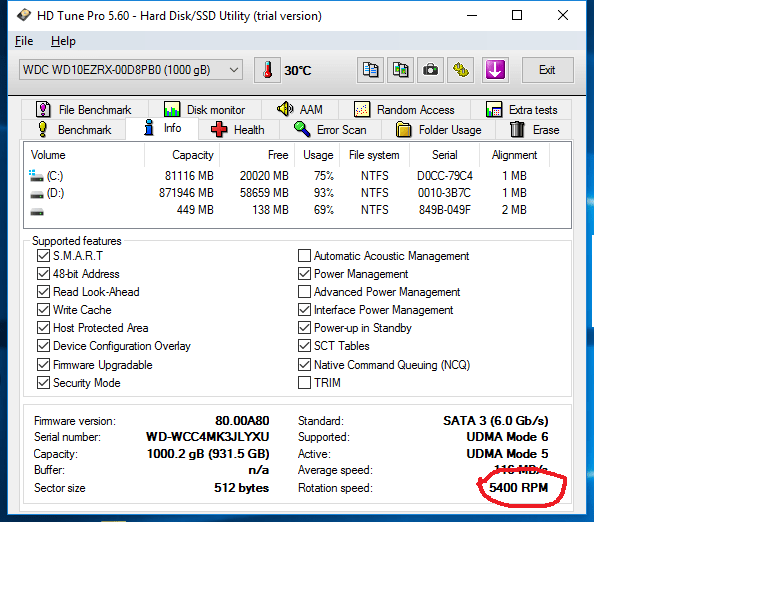
Task: Open the Folder Usage tab
Action: pyautogui.click(x=438, y=130)
